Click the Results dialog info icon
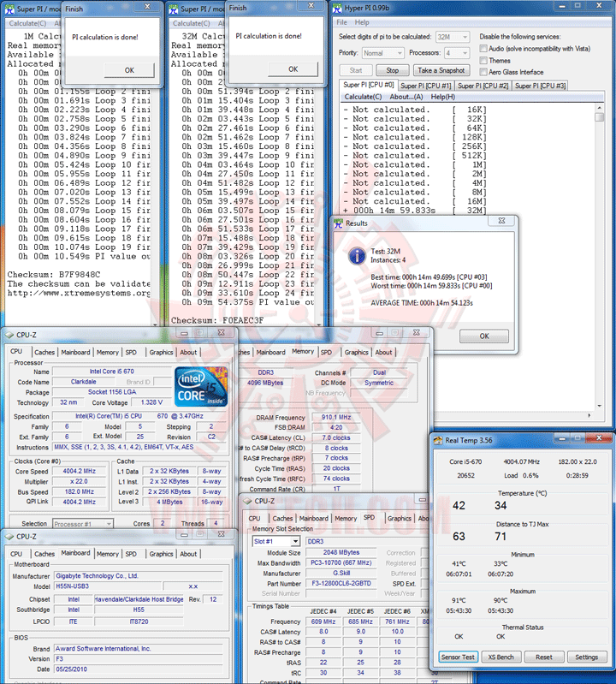The height and width of the screenshot is (684, 616). (x=357, y=256)
